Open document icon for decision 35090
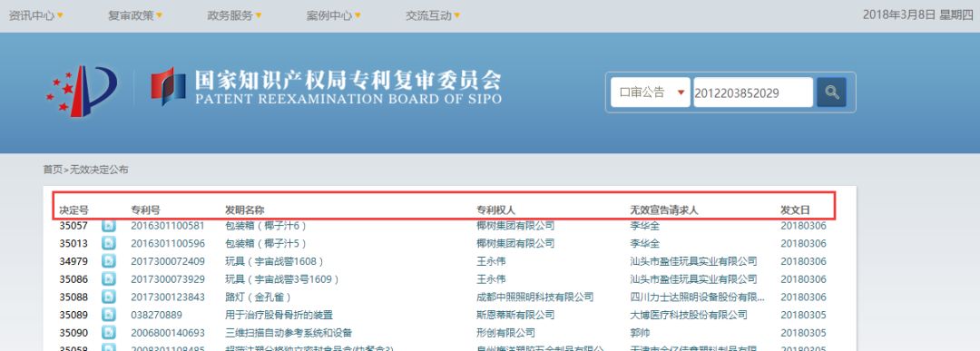The height and width of the screenshot is (351, 980). point(109,333)
